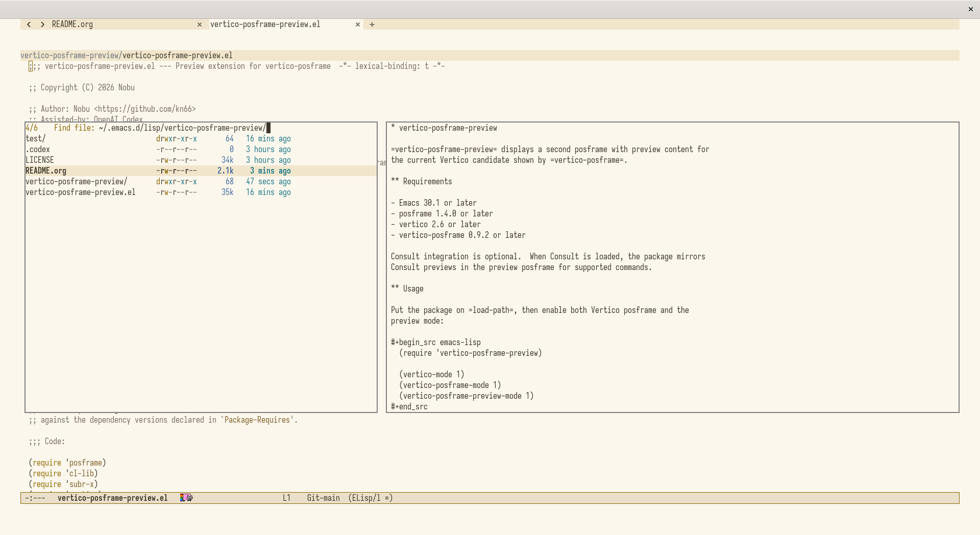Click the (vertico-mode 1) line in preview
980x535 pixels.
point(432,375)
